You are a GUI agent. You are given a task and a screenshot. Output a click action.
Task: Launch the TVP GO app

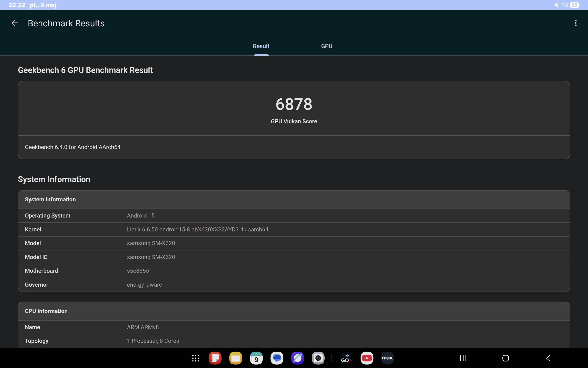pos(346,358)
